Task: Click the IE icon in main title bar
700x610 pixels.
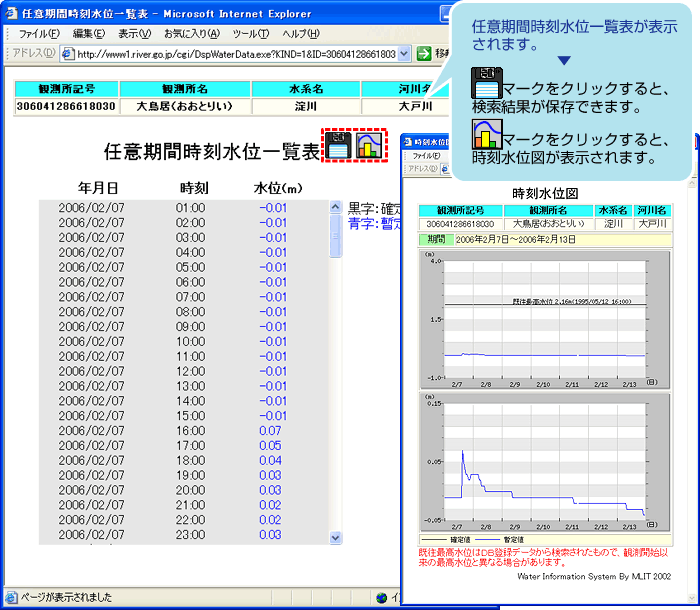Action: [11, 13]
